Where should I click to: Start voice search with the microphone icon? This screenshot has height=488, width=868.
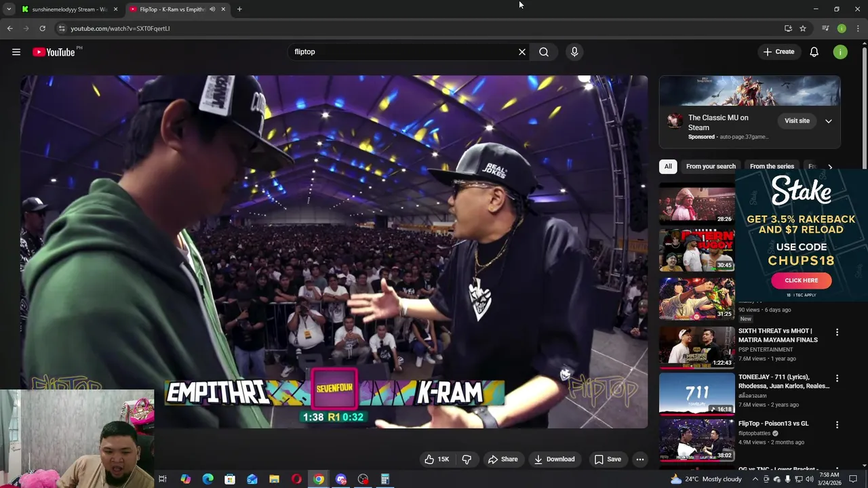click(574, 52)
